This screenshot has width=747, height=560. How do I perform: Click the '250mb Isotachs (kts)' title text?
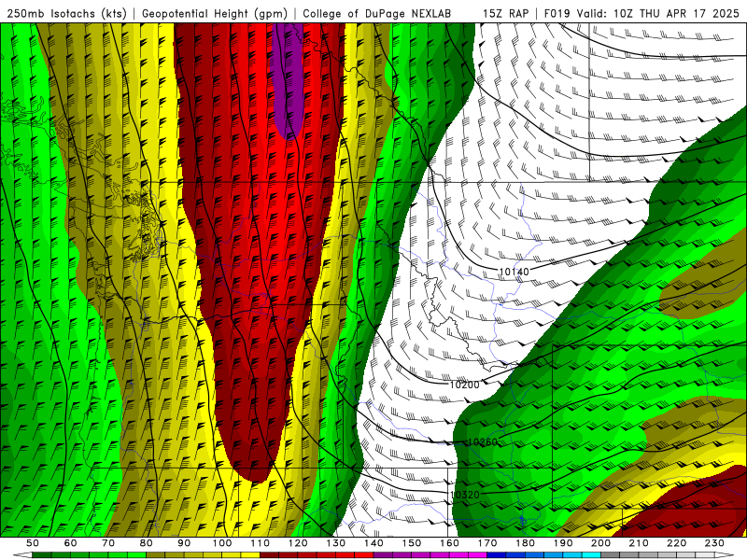pos(66,13)
